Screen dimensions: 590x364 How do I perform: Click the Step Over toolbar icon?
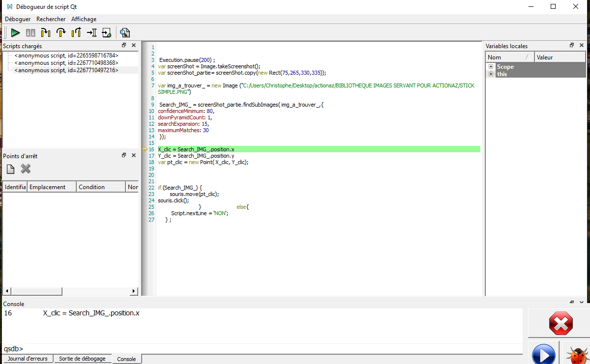coord(61,33)
